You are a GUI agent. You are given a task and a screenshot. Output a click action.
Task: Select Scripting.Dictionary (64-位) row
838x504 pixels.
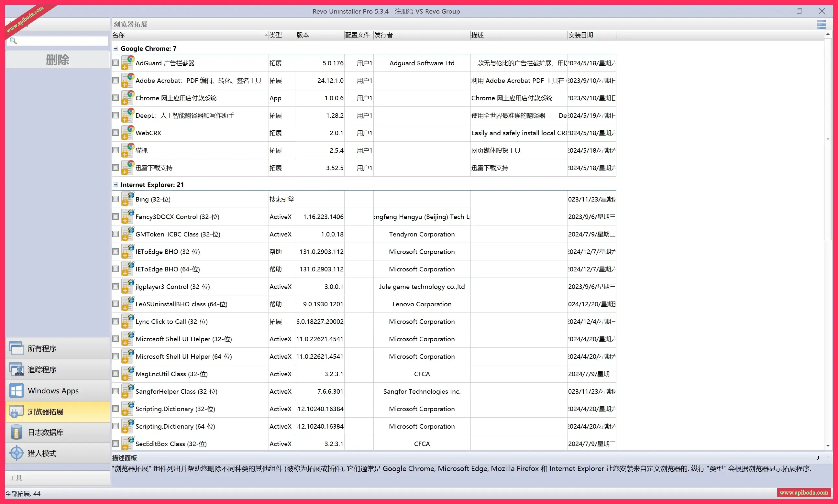pos(364,427)
